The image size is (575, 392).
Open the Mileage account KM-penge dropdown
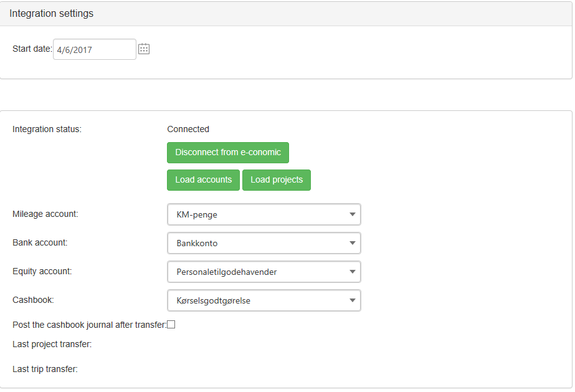tap(264, 214)
